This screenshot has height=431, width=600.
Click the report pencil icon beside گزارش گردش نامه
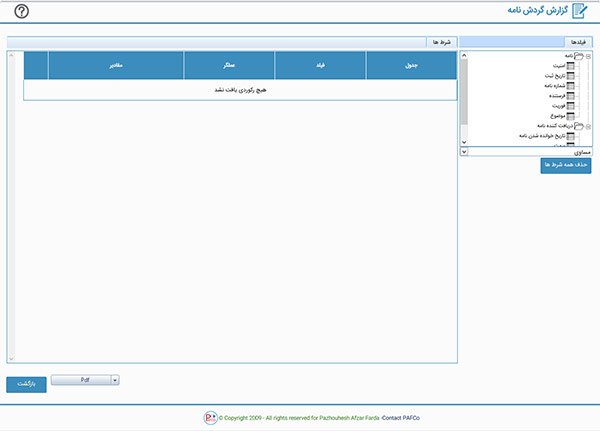[579, 11]
